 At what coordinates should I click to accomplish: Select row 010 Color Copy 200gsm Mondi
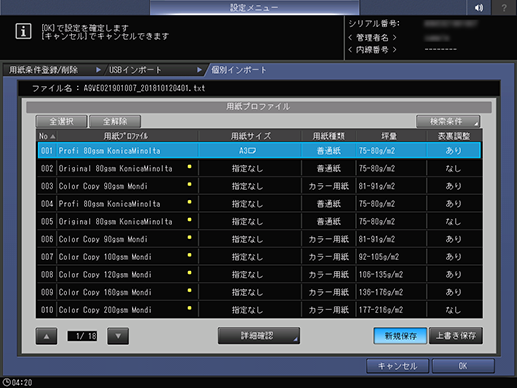[x=259, y=310]
